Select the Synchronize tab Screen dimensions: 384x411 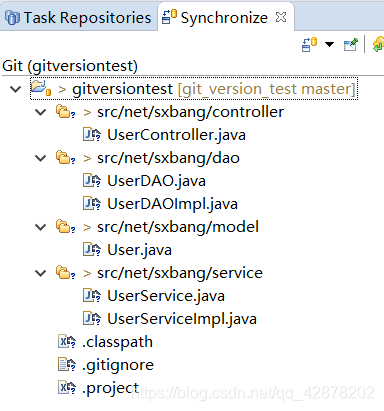pos(224,18)
